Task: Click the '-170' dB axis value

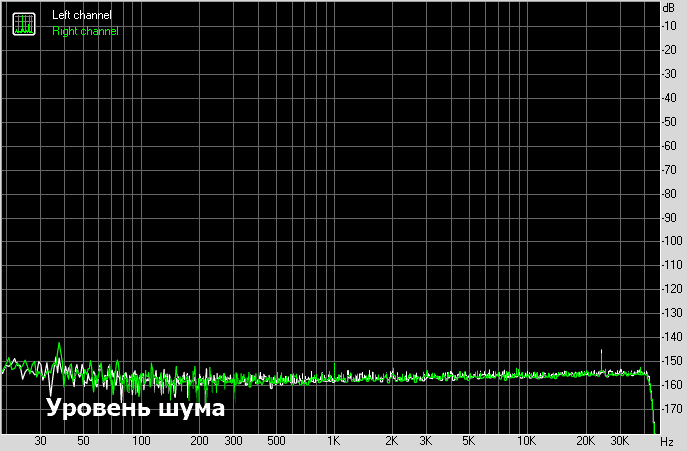Action: pyautogui.click(x=672, y=409)
